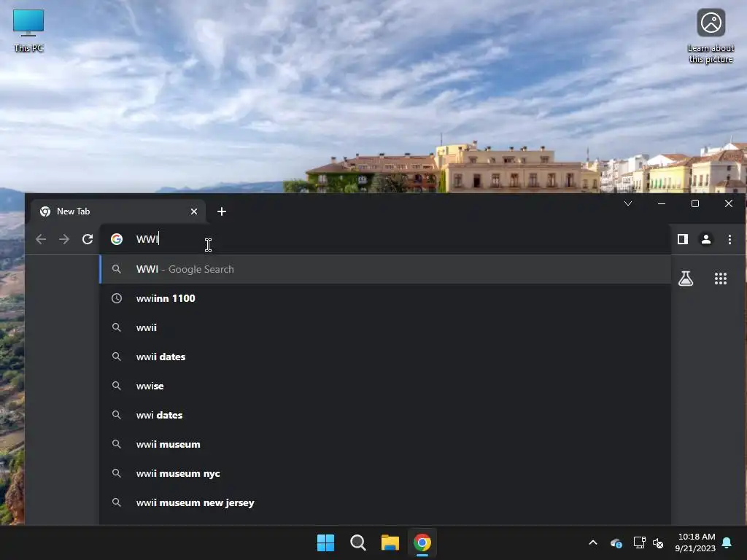Viewport: 747px width, 560px height.
Task: Open the Google apps grid
Action: coord(721,279)
